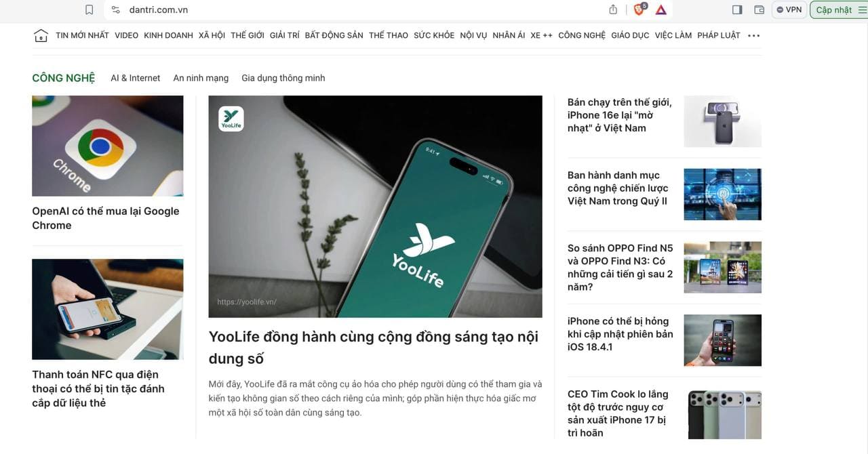The height and width of the screenshot is (454, 868).
Task: Select the AI & Internet subcategory
Action: coord(136,78)
